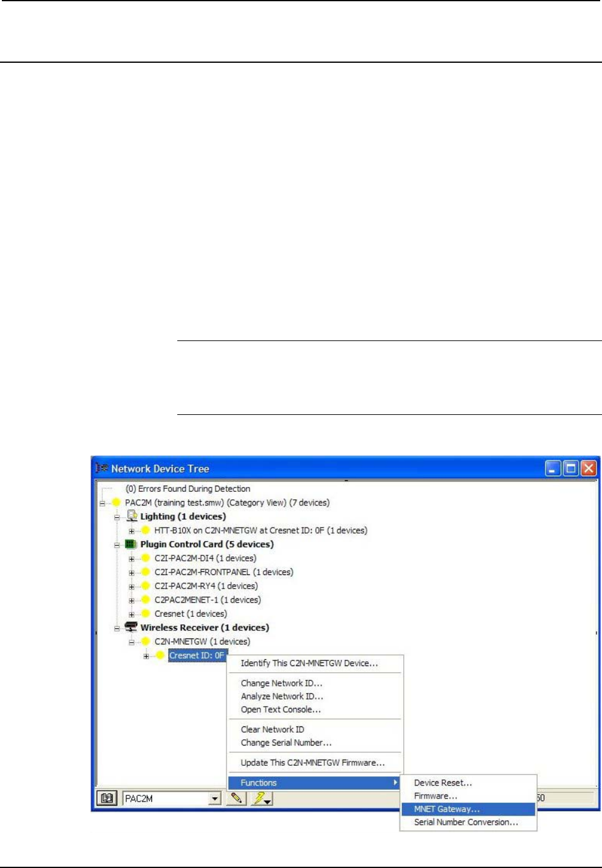Maximize the Network Device Tree window
Screen dimensions: 602x868
pos(571,468)
